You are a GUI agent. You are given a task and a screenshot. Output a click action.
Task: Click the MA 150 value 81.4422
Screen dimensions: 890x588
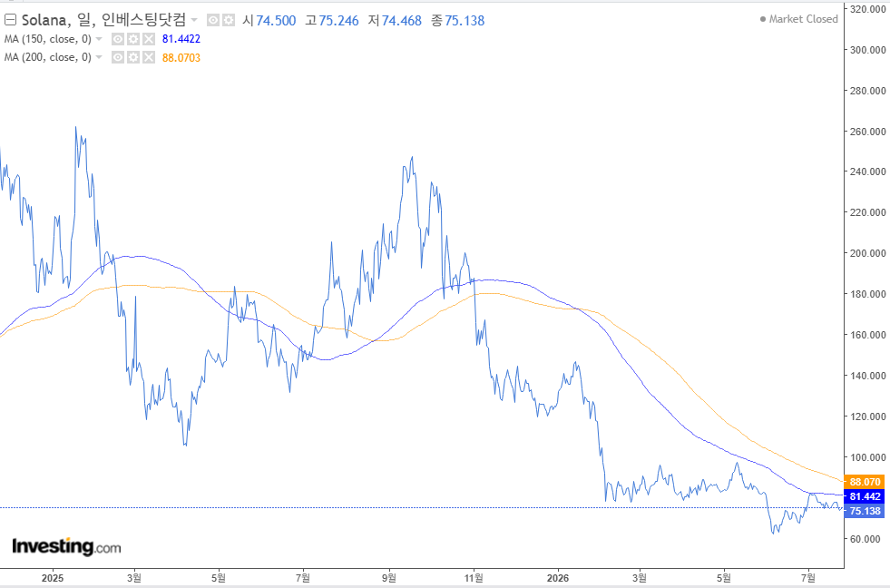pos(181,39)
